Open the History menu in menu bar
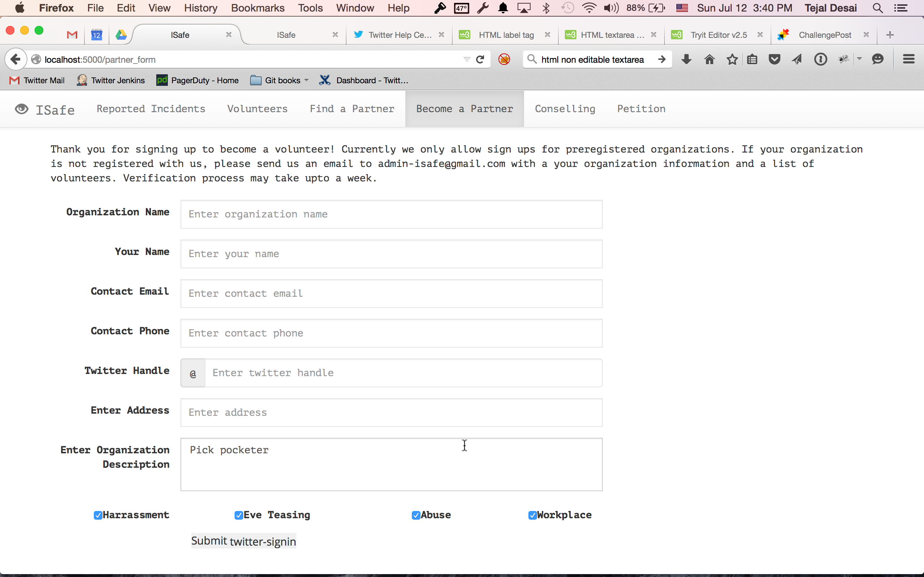This screenshot has height=577, width=924. 200,8
